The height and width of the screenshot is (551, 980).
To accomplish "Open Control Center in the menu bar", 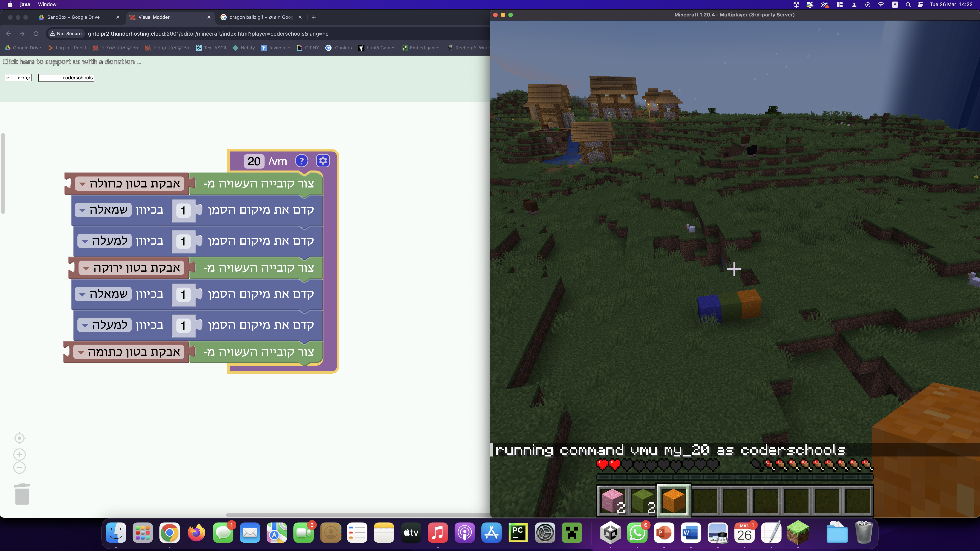I will click(921, 5).
